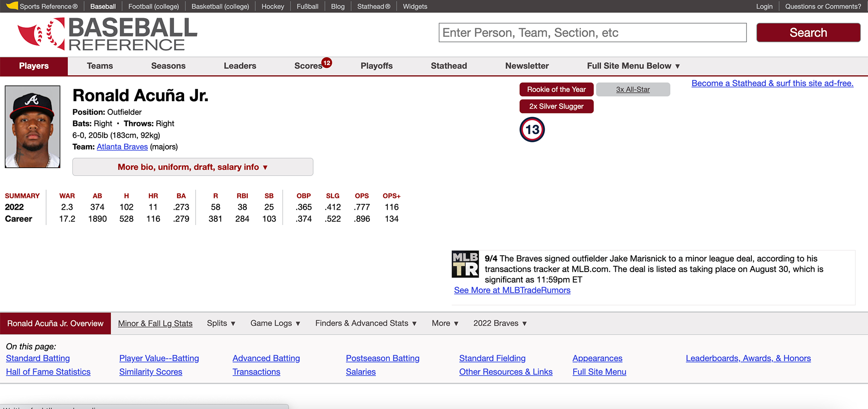Focus the player search input field

(592, 33)
